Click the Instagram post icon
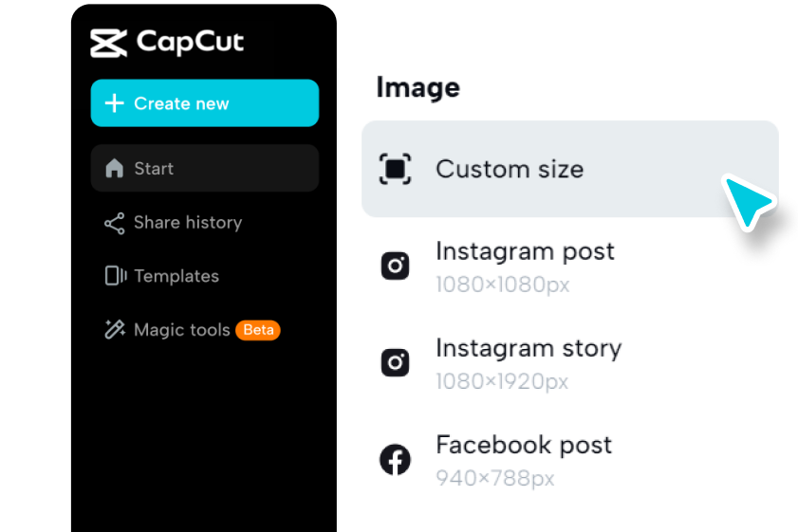 tap(396, 266)
